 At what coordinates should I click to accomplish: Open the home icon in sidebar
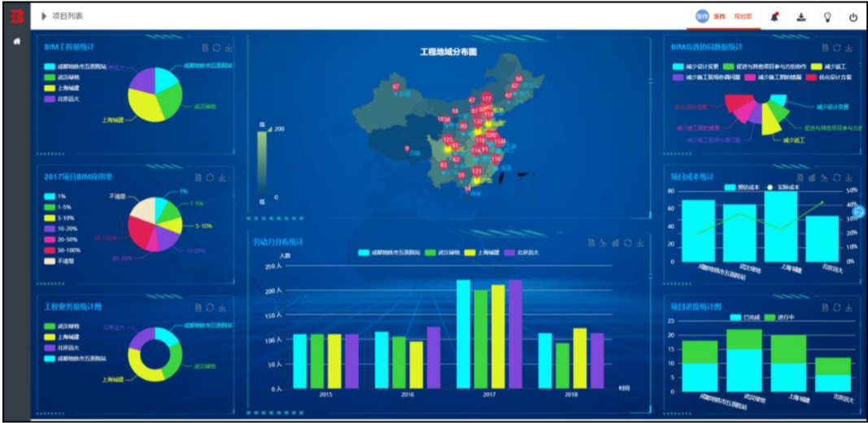(16, 41)
